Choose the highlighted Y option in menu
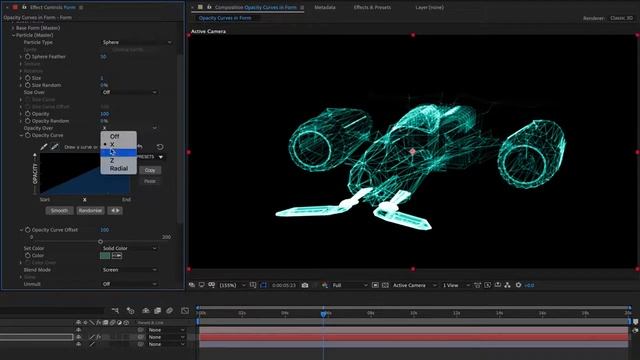The image size is (640, 360). pyautogui.click(x=118, y=152)
